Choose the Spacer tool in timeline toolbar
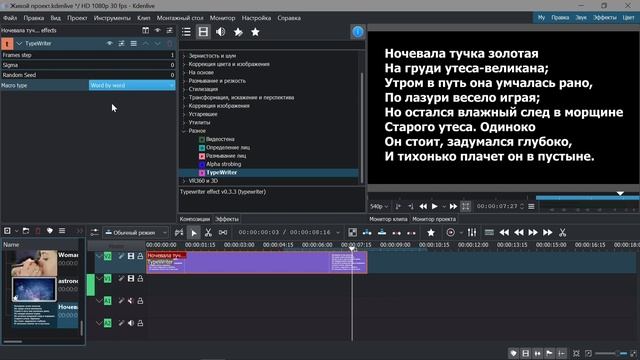640x360 pixels. (223, 233)
